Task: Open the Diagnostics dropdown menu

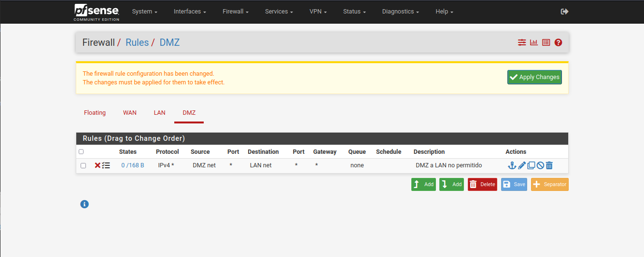Action: (400, 12)
